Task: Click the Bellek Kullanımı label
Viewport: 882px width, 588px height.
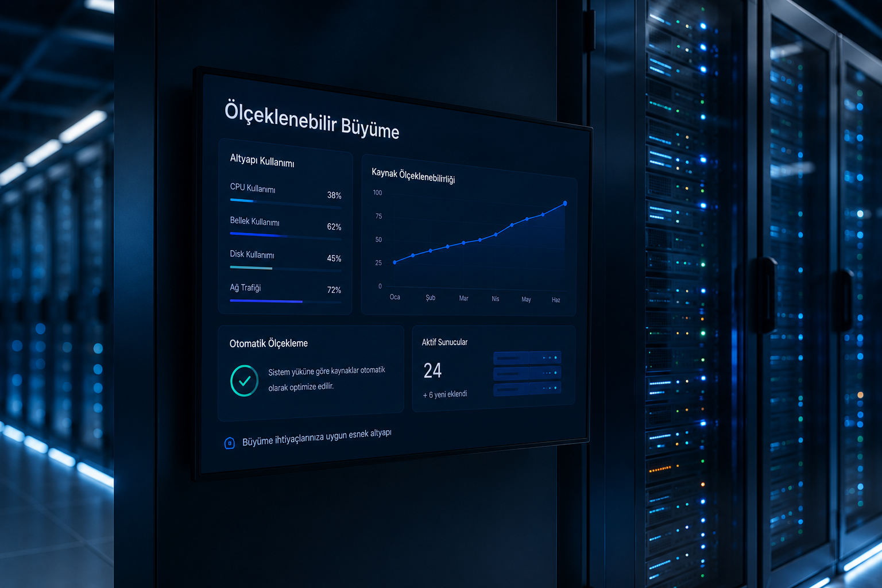Action: 254,221
